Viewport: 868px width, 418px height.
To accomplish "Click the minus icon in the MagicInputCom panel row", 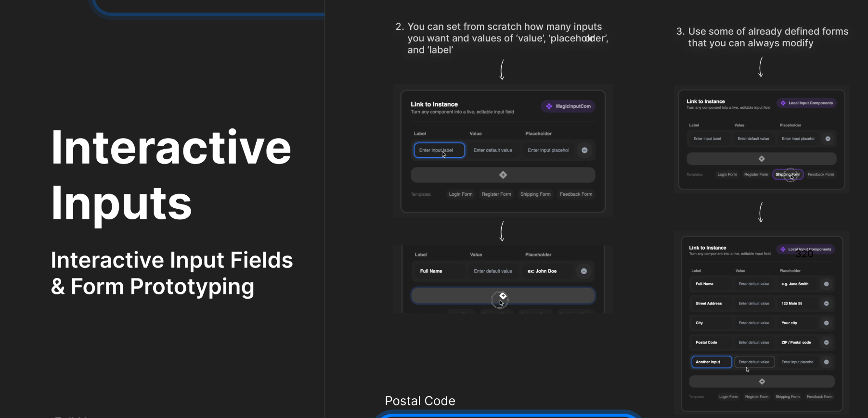I will click(x=584, y=150).
